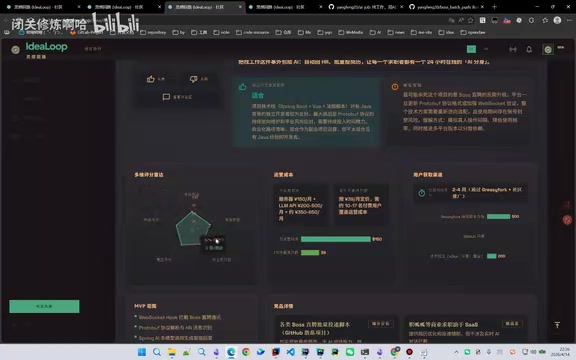Image resolution: width=576 pixels, height=360 pixels.
Task: Click the 'Spring AI' MVP bullet item
Action: pyautogui.click(x=175, y=338)
